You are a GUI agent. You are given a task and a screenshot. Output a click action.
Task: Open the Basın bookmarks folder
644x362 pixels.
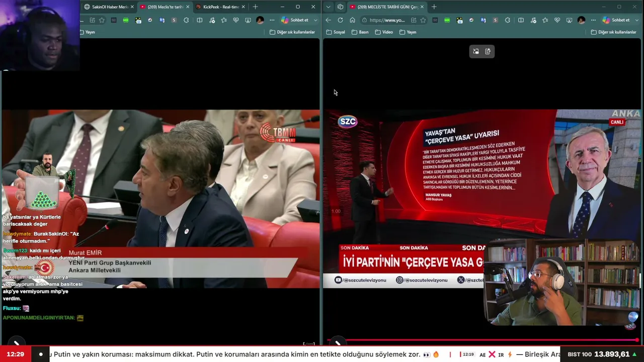[x=360, y=32]
